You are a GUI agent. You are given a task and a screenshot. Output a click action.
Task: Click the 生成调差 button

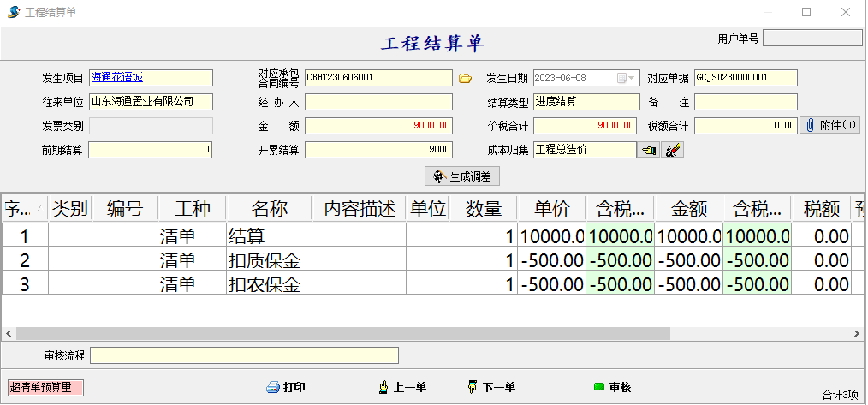tap(462, 176)
